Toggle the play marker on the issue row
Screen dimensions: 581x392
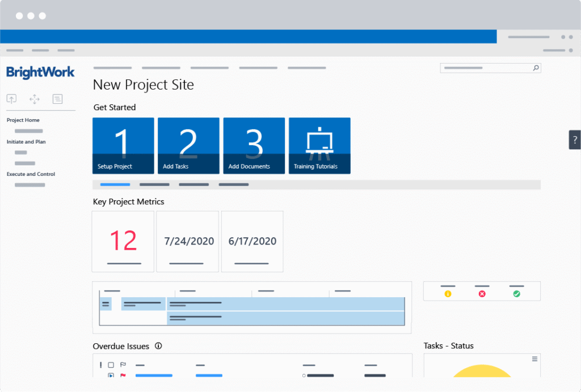coord(111,376)
